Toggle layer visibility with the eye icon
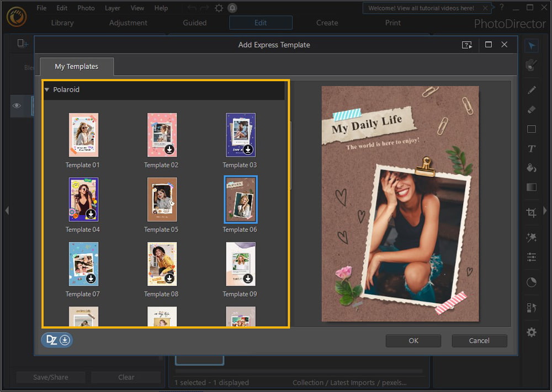This screenshot has height=392, width=552. (x=17, y=106)
